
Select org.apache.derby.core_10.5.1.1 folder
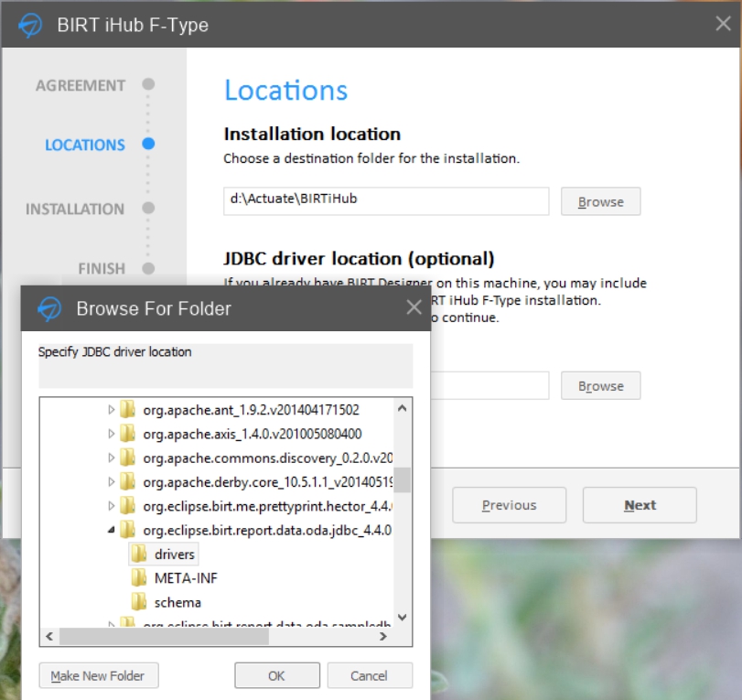268,482
